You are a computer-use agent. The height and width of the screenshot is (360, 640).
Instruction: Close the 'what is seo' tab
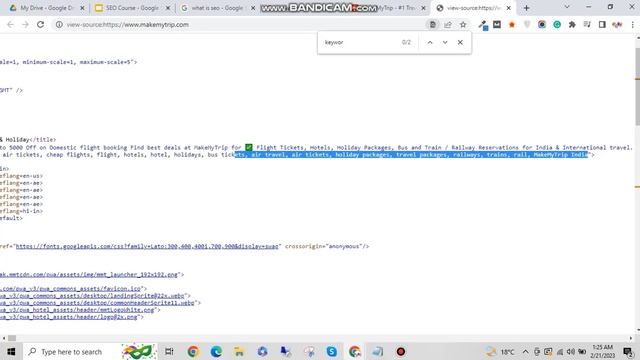point(253,8)
